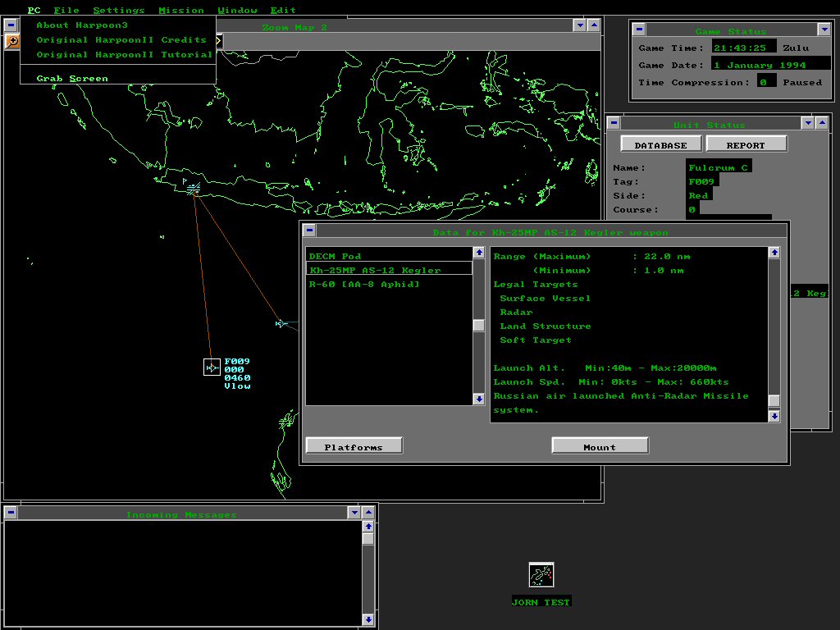Open the PC menu
The image size is (840, 630).
[x=34, y=10]
